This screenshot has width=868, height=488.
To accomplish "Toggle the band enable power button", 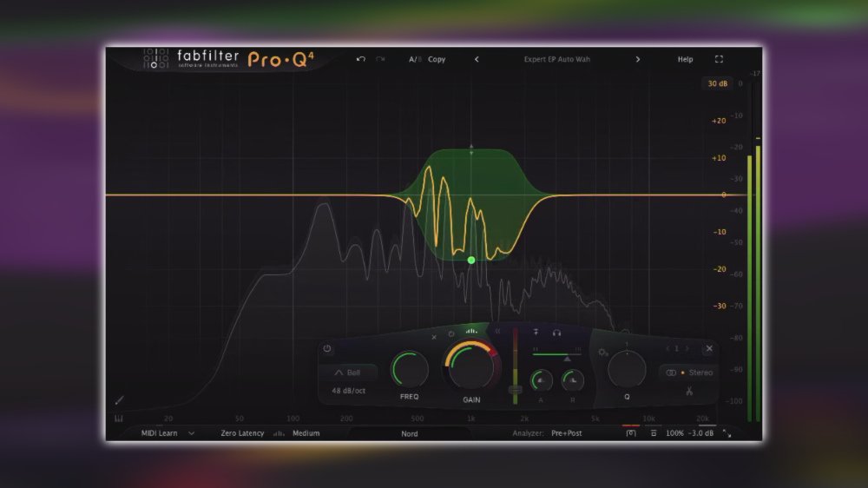I will [327, 348].
